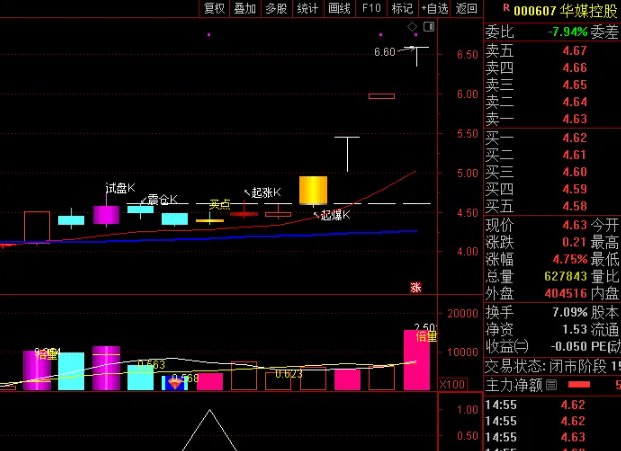Screen dimensions: 621x451
Task: Click the +自选 add to watchlist button
Action: (435, 8)
